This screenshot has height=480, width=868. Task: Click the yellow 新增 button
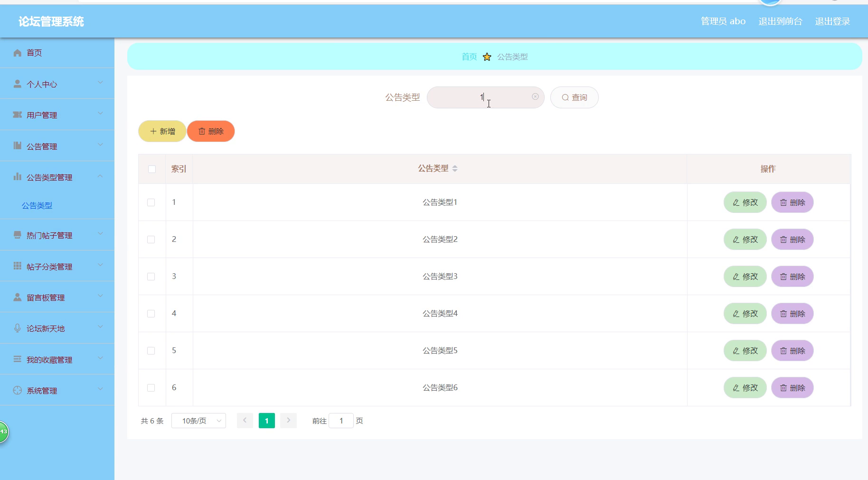162,131
